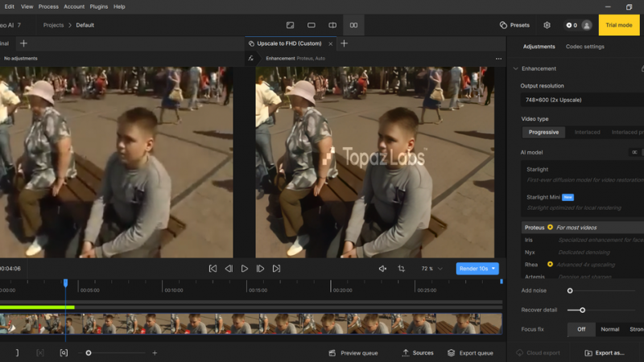
Task: Click the credits counter showing 0
Action: pyautogui.click(x=572, y=25)
